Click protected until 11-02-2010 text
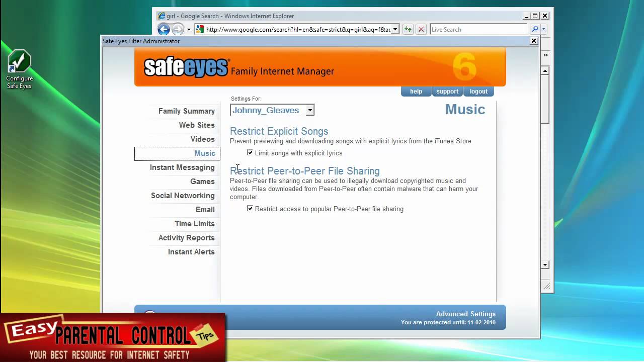Viewport: 644px width, 362px height. [448, 322]
